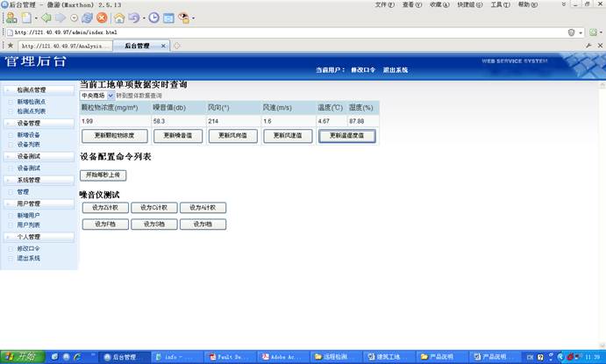This screenshot has height=364, width=606.
Task: Open a new tab with plus icon
Action: coord(177,46)
